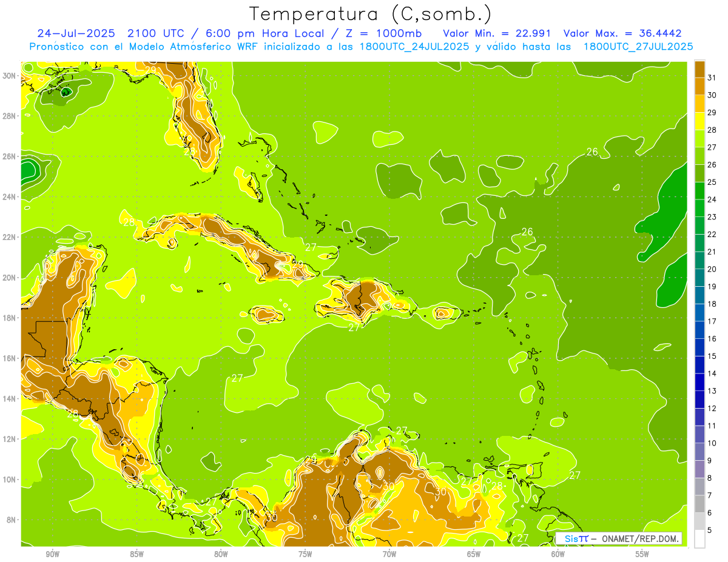Click the "22" color scale label
The width and height of the screenshot is (728, 562).
click(712, 235)
